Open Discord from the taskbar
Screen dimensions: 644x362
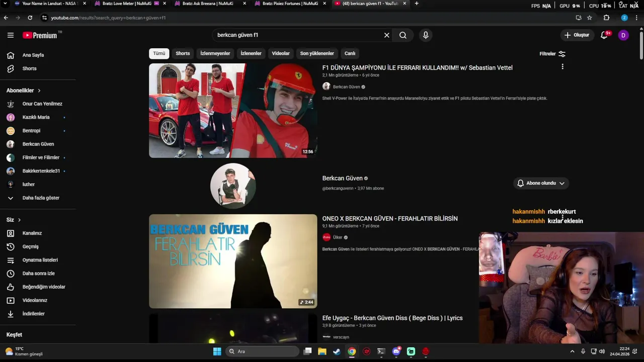tap(396, 351)
